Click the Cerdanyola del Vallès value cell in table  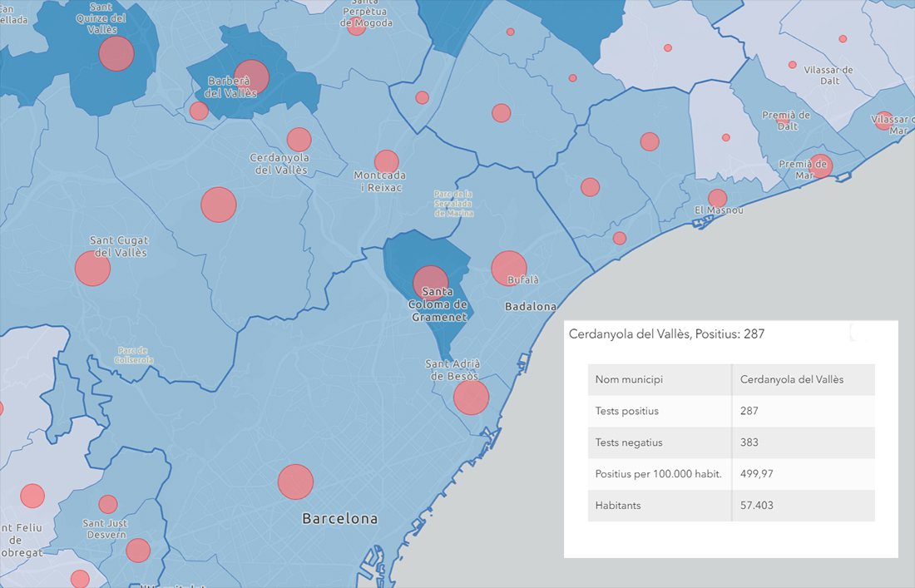point(804,380)
